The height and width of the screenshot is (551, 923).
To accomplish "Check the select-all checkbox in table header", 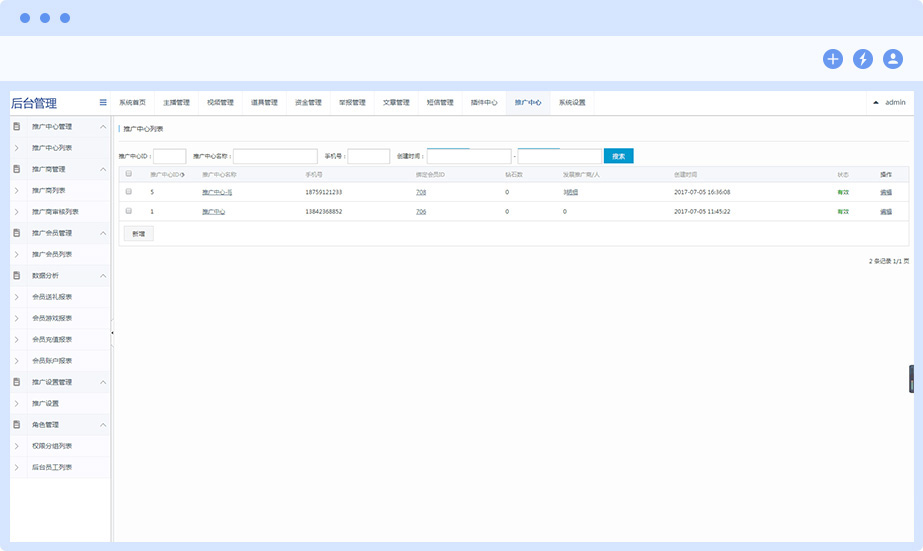I will click(x=128, y=174).
